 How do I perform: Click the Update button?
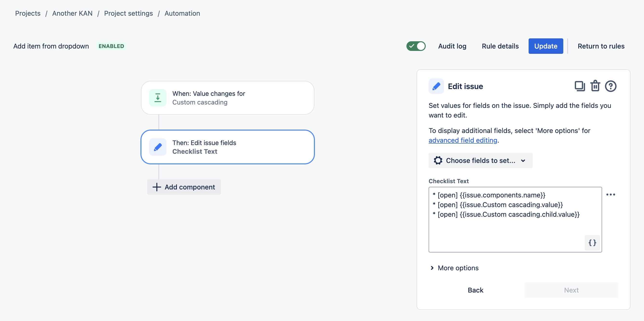[x=545, y=46]
